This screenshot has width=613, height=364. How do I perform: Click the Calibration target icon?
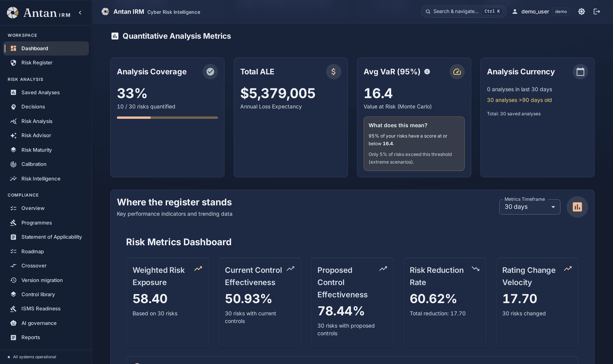13,164
